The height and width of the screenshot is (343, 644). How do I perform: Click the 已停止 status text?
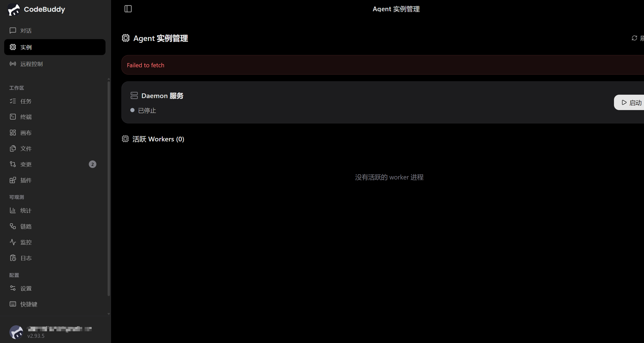click(x=147, y=110)
